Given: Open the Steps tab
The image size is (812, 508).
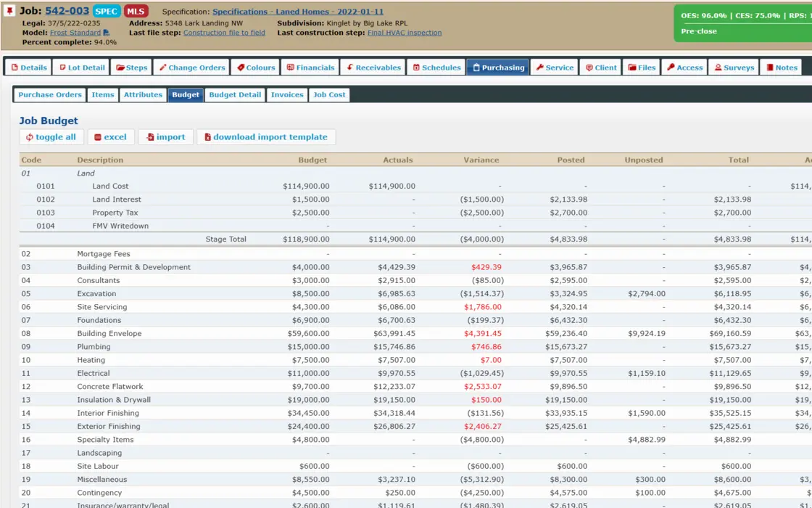Looking at the screenshot, I should [131, 67].
